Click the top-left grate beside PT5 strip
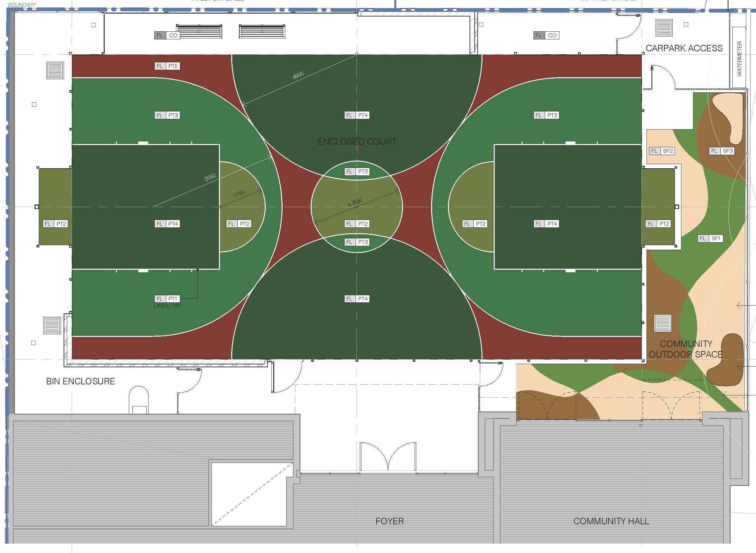 [55, 70]
